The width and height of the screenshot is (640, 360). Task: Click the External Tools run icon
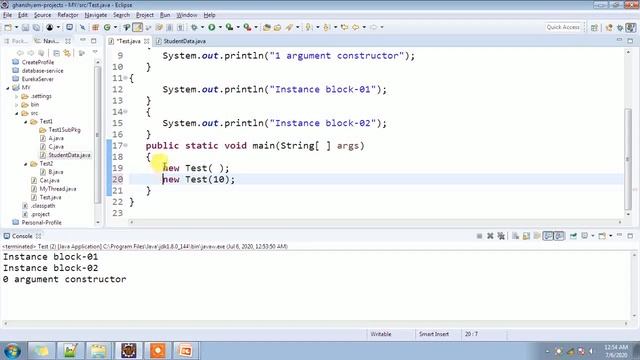247,27
